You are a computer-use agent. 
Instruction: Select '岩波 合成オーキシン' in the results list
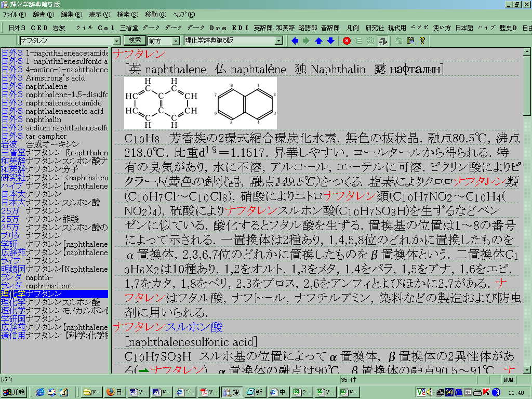point(54,144)
